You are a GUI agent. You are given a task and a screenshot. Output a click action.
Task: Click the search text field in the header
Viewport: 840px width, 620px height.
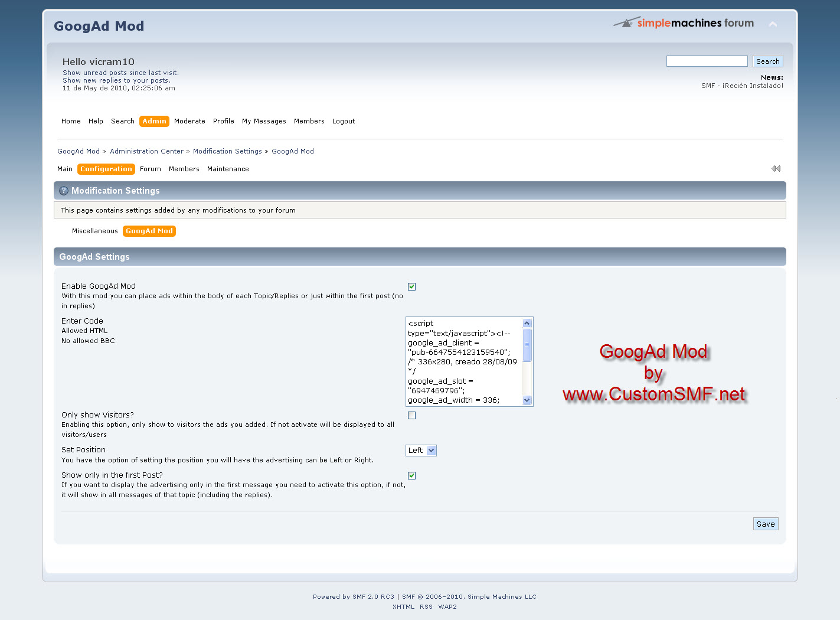(707, 61)
